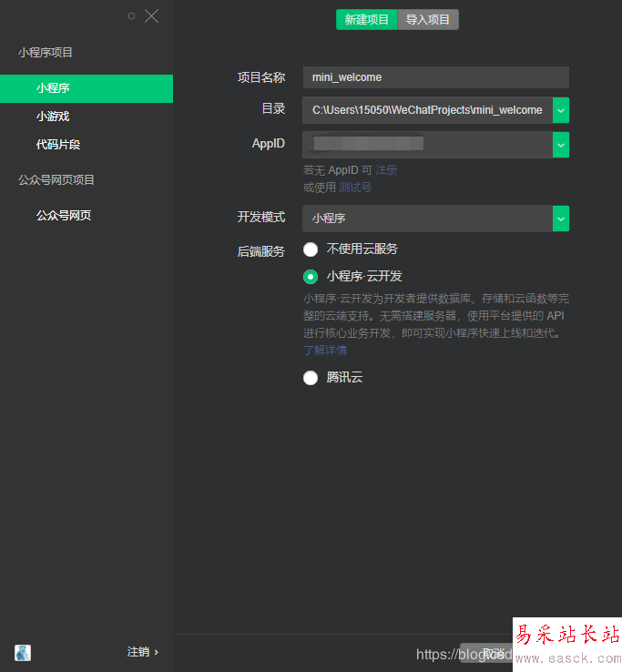Image resolution: width=622 pixels, height=672 pixels.
Task: Click the 注册 link
Action: (x=386, y=170)
